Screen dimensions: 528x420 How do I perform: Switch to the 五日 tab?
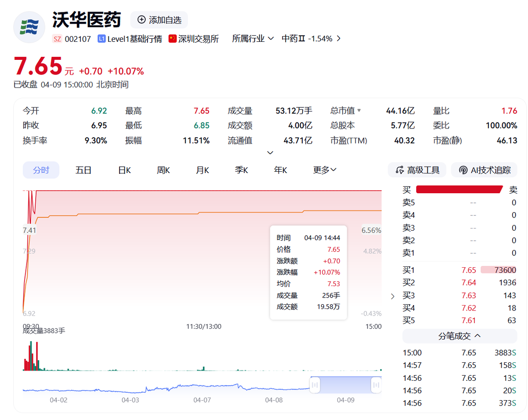tap(83, 170)
